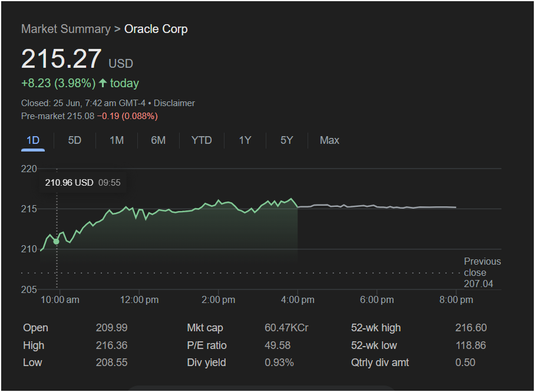This screenshot has width=535, height=392.
Task: Open the 1M chart tab
Action: coord(117,140)
